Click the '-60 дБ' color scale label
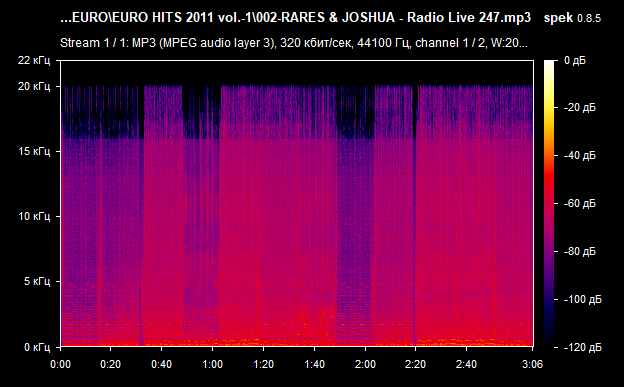The image size is (624, 387). point(580,203)
